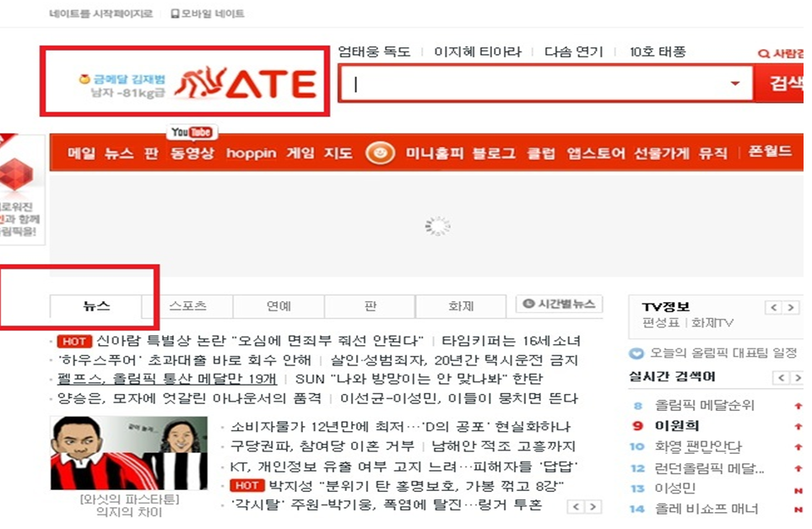
Task: Show next TV정보 item with right arrow
Action: click(791, 307)
